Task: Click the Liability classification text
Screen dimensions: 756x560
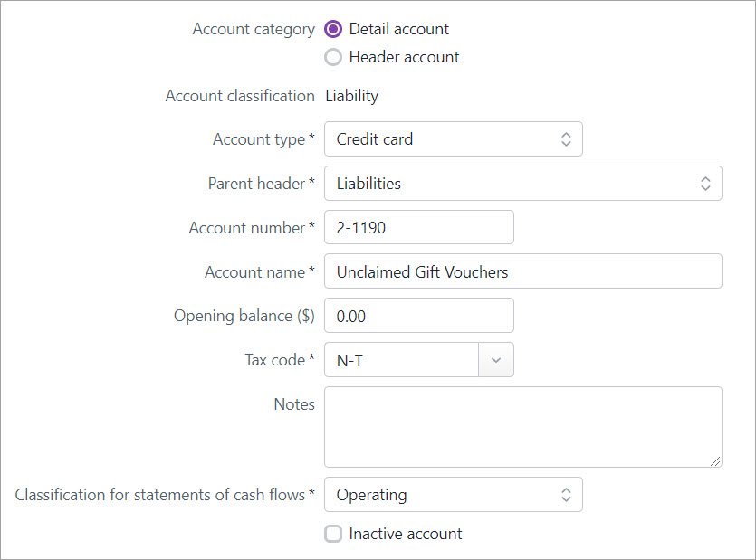Action: 351,95
